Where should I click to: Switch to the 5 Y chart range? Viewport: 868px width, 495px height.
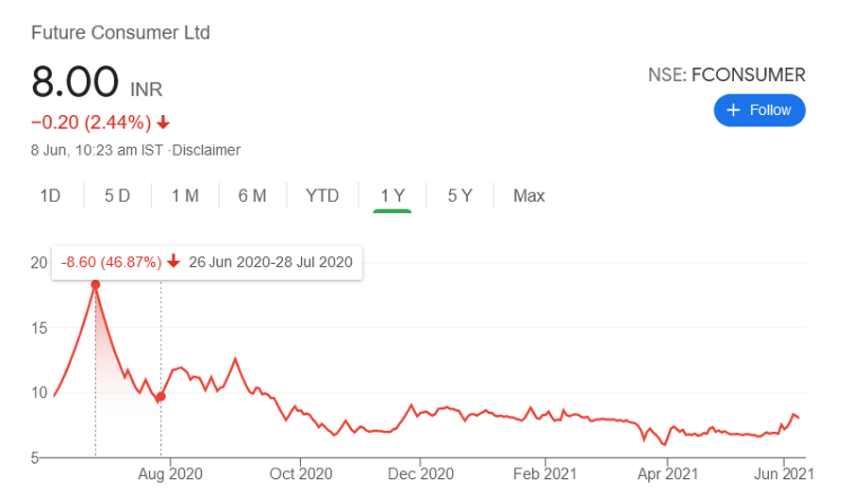(459, 196)
